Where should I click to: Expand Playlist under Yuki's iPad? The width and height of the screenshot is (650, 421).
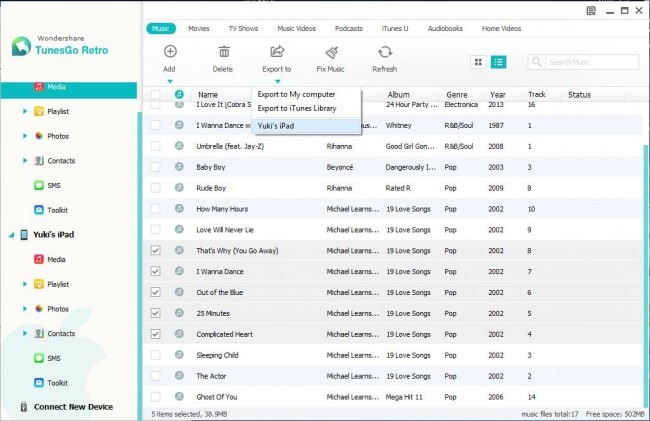[x=24, y=284]
